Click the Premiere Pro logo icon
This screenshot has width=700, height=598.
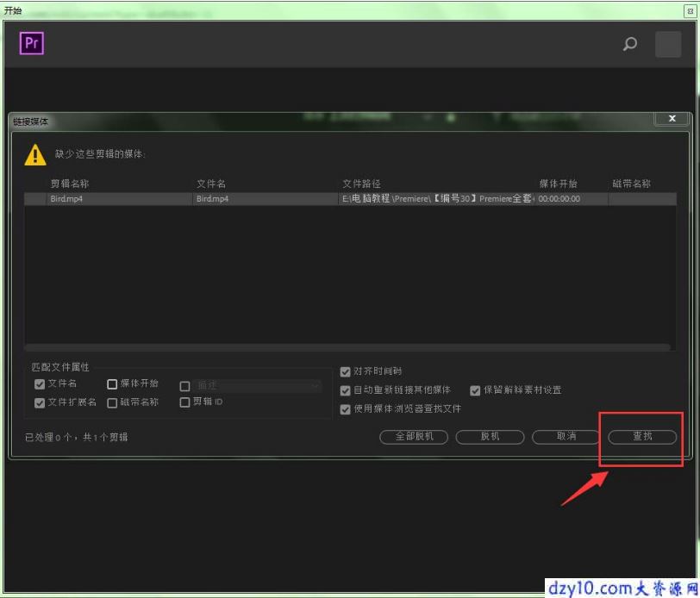pyautogui.click(x=32, y=43)
